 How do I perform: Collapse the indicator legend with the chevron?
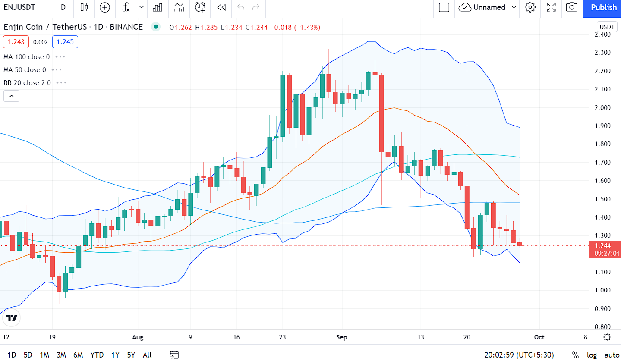pyautogui.click(x=11, y=96)
